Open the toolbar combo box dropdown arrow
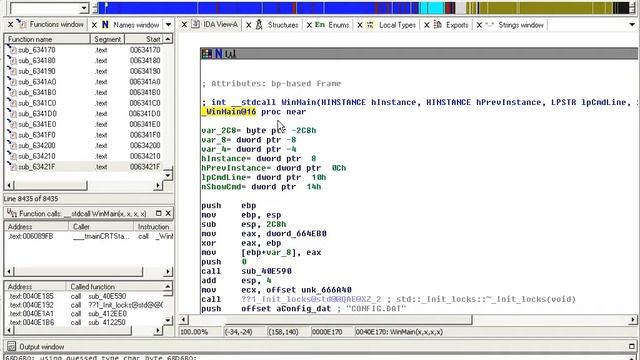The width and height of the screenshot is (640, 360). pos(84,8)
